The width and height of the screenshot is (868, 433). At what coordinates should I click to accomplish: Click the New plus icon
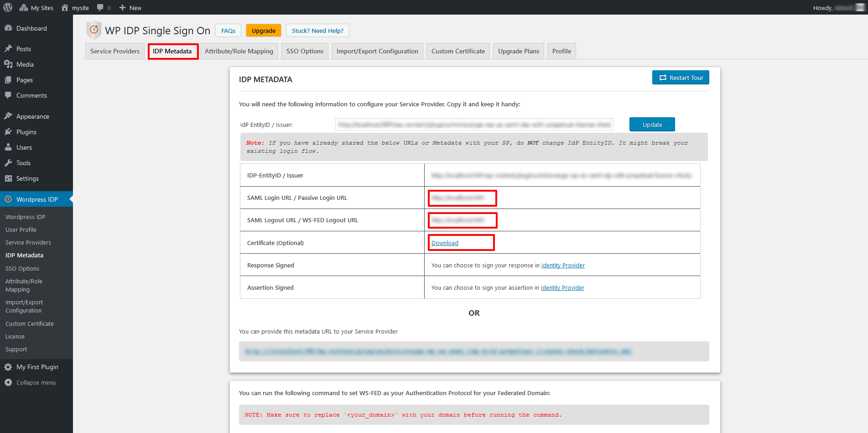point(122,8)
